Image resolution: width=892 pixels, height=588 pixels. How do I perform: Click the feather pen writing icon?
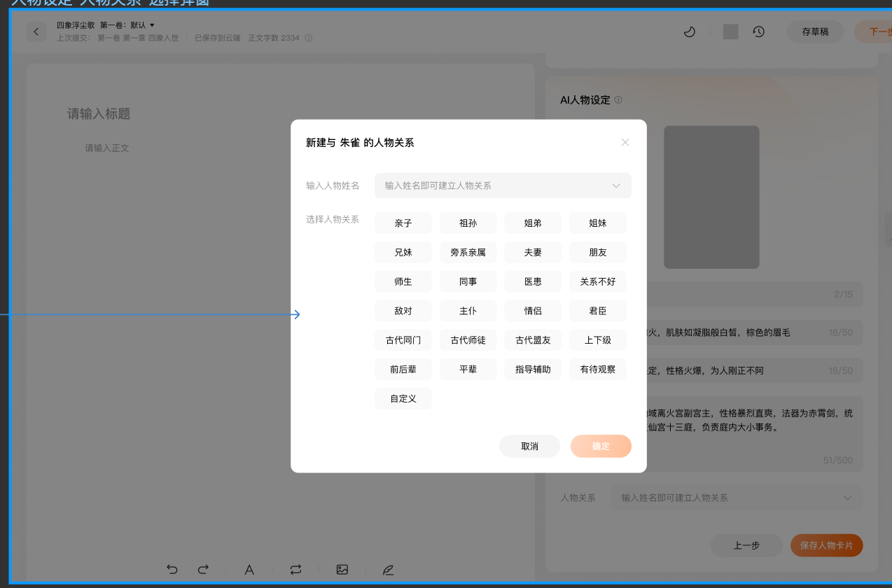tap(388, 569)
